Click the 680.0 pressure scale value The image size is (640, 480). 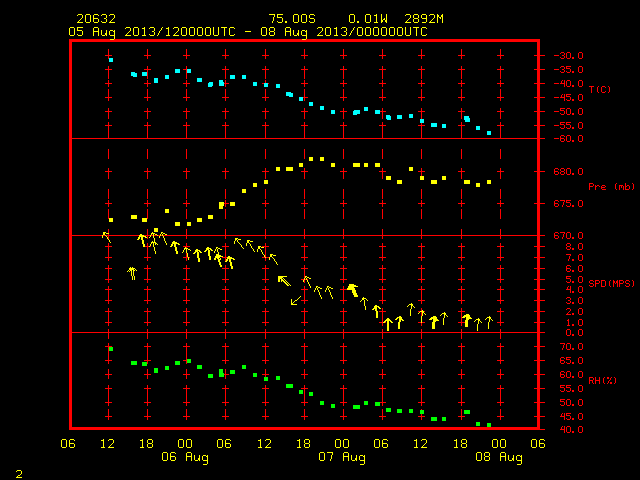(x=568, y=171)
